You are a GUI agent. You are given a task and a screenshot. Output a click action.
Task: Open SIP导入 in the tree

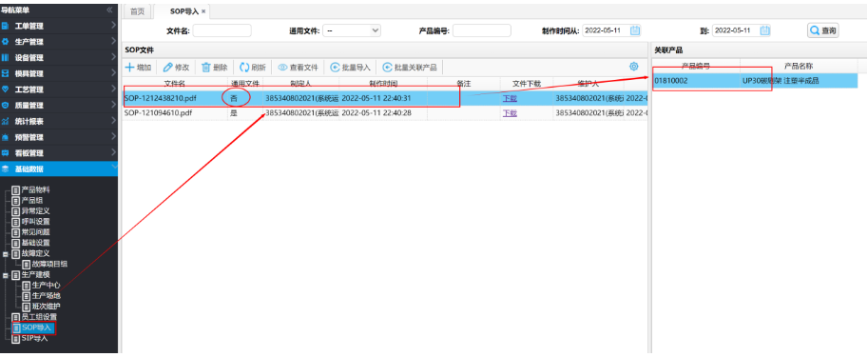[x=35, y=338]
